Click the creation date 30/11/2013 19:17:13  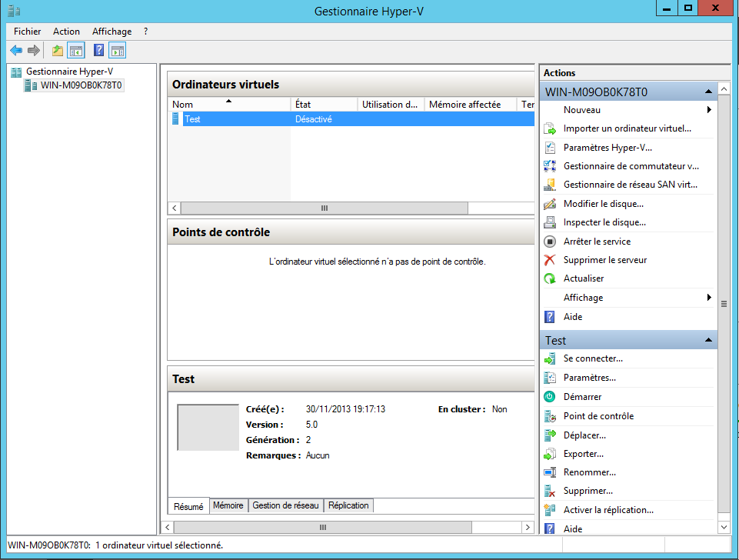coord(345,409)
